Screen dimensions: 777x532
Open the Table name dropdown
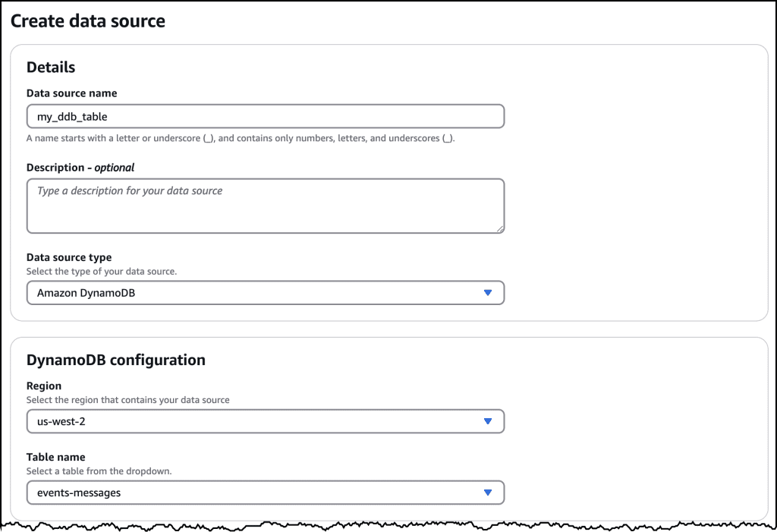point(266,492)
